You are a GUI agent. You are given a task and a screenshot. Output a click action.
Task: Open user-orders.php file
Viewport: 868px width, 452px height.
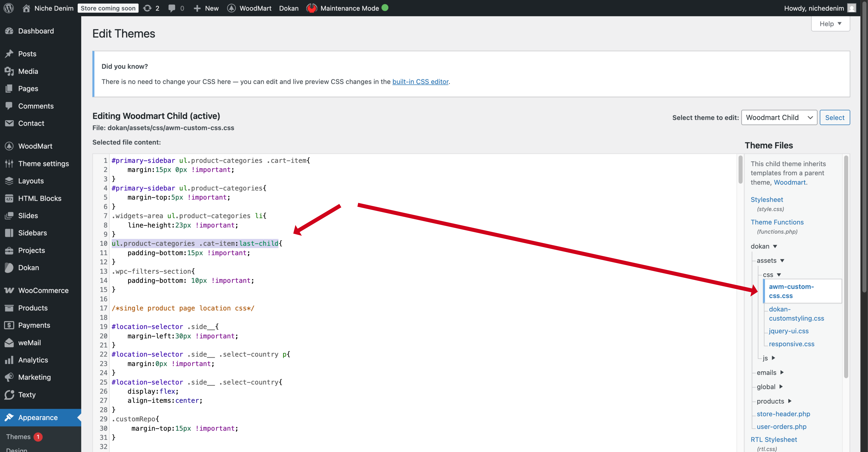pyautogui.click(x=781, y=427)
